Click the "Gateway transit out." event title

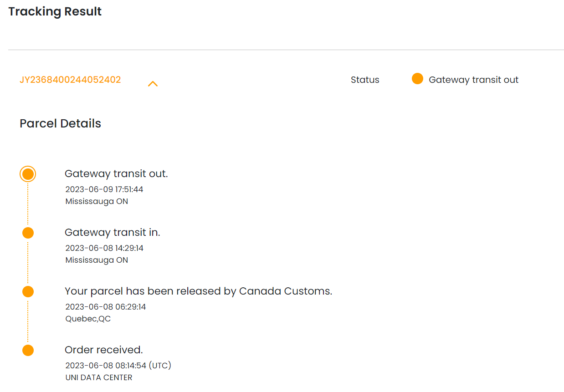(x=116, y=174)
